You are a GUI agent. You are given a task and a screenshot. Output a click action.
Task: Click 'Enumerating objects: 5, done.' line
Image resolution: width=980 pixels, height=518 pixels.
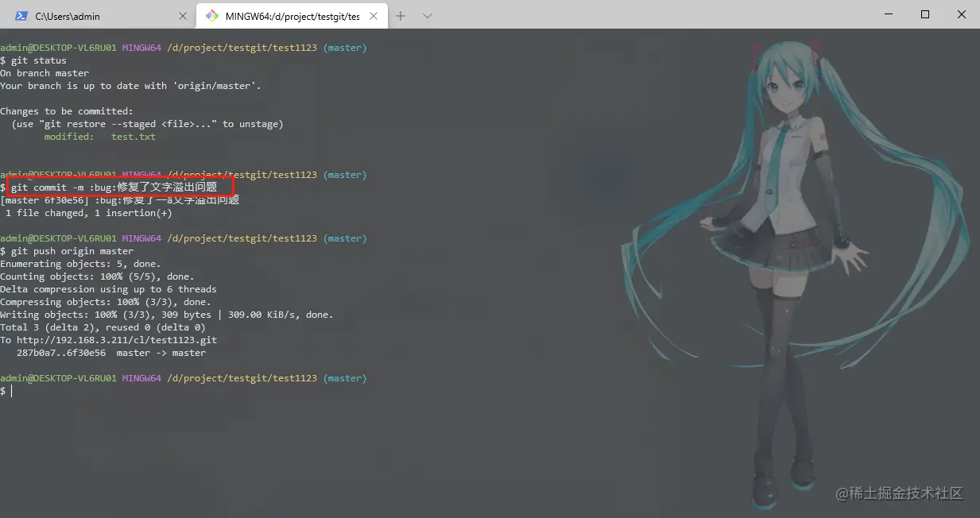80,264
